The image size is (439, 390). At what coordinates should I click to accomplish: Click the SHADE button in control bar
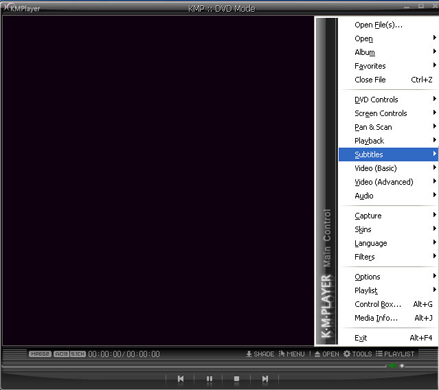click(260, 354)
